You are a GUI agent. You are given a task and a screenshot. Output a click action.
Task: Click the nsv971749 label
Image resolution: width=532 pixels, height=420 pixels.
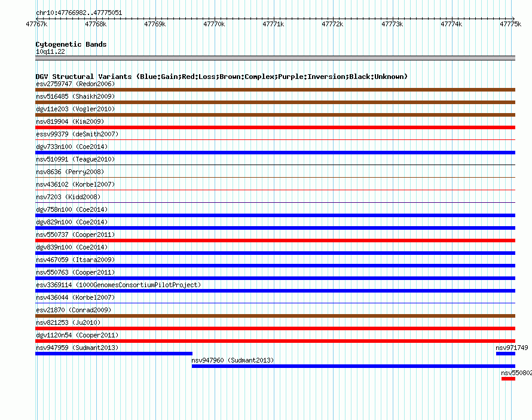(512, 348)
